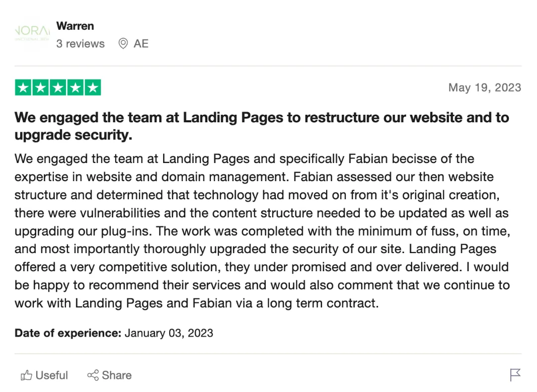The height and width of the screenshot is (392, 537).
Task: Click the fourth green rating star
Action: [75, 88]
